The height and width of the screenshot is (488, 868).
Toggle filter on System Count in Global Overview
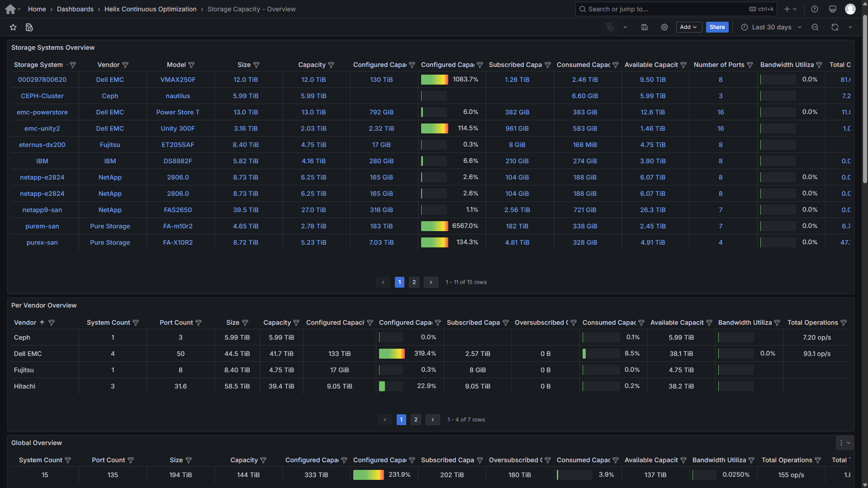(x=68, y=460)
